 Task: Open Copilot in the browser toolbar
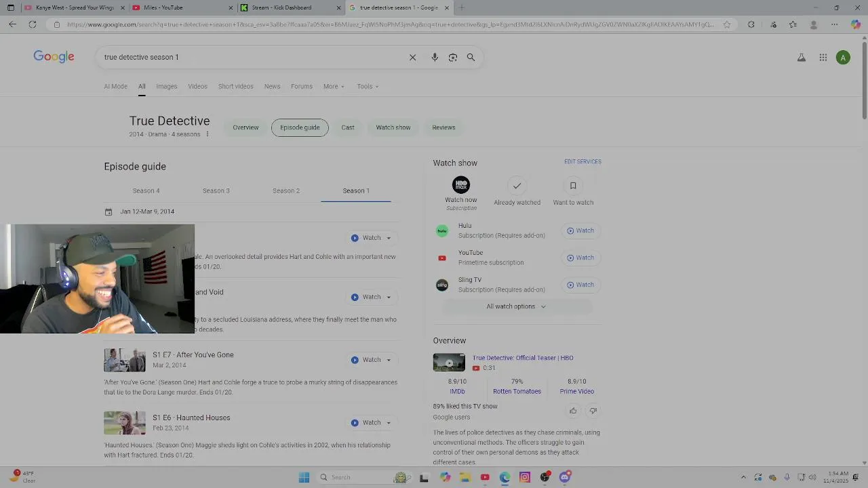[x=856, y=24]
